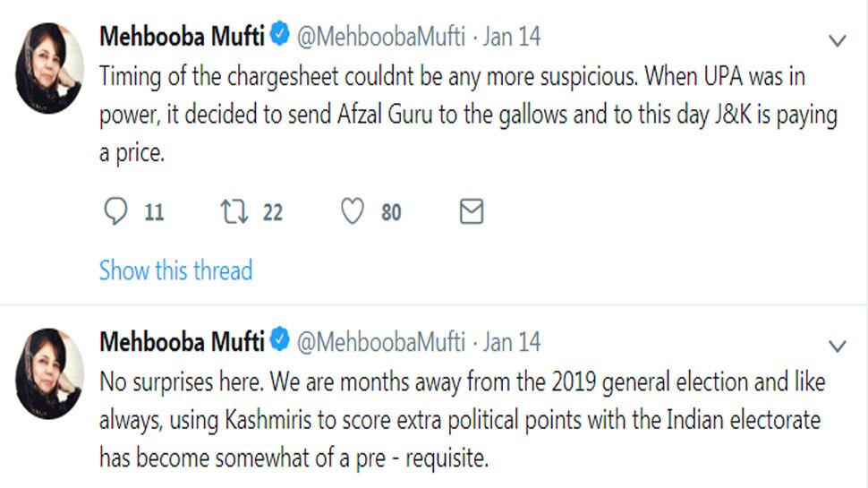This screenshot has height=488, width=868.
Task: Click the profile photo beside the chargesheet tweet
Action: [x=49, y=68]
